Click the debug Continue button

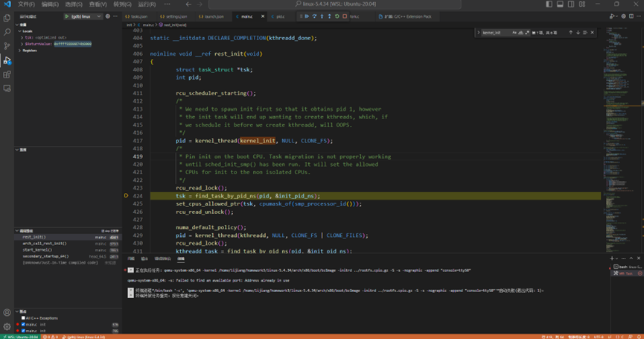click(306, 16)
